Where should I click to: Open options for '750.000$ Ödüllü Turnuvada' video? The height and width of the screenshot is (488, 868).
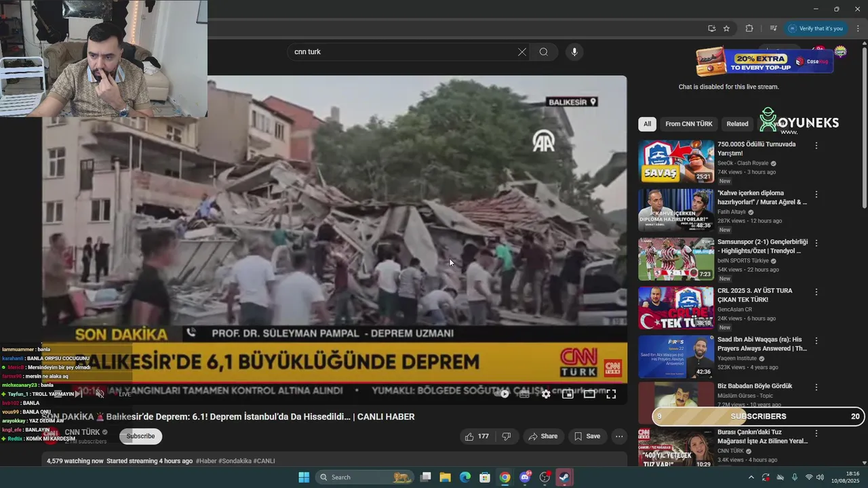(x=816, y=146)
